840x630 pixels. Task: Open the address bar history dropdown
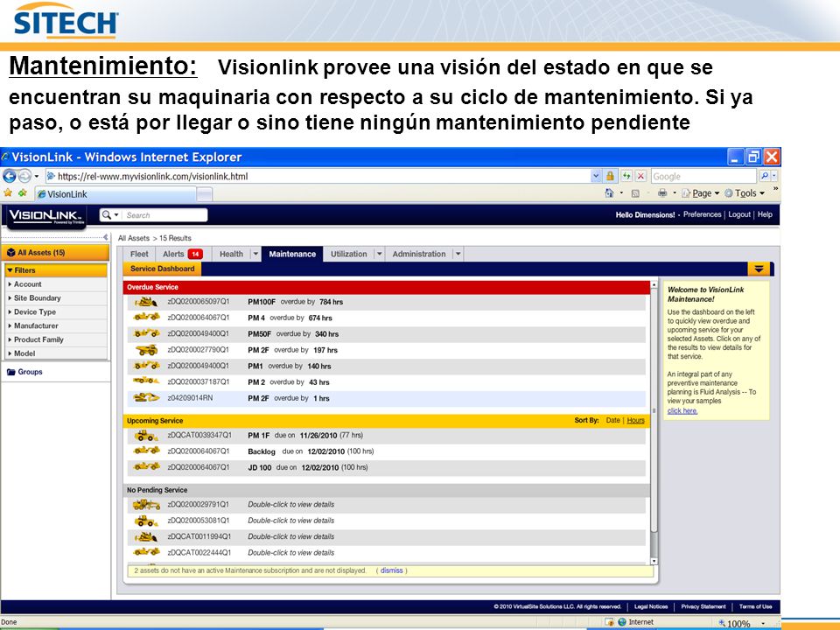pos(596,176)
